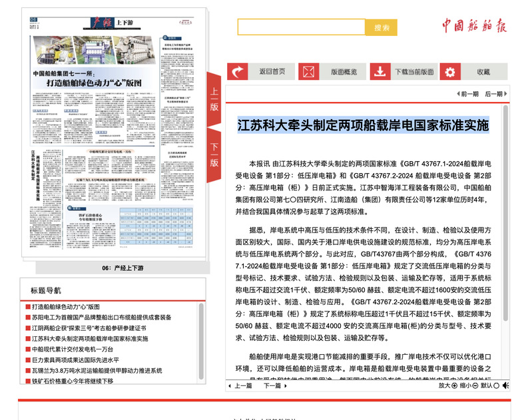
Task: Zoom in text with 放大 plus icon
Action: [455, 385]
